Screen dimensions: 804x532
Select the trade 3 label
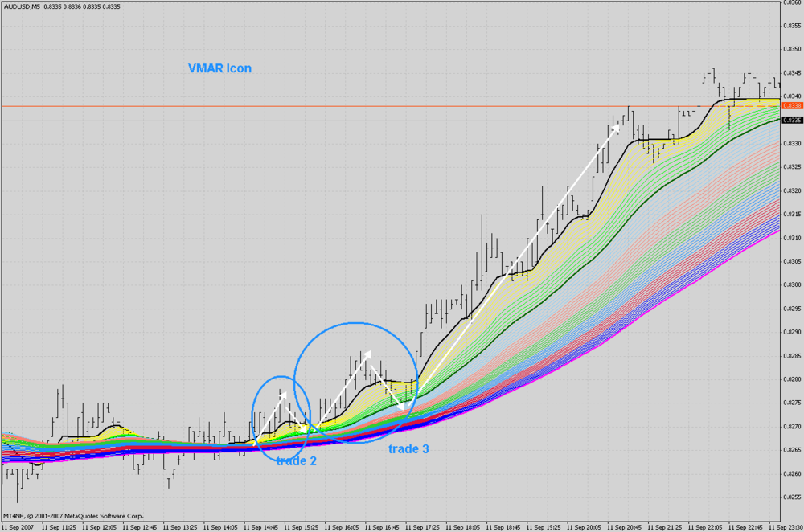pyautogui.click(x=408, y=449)
